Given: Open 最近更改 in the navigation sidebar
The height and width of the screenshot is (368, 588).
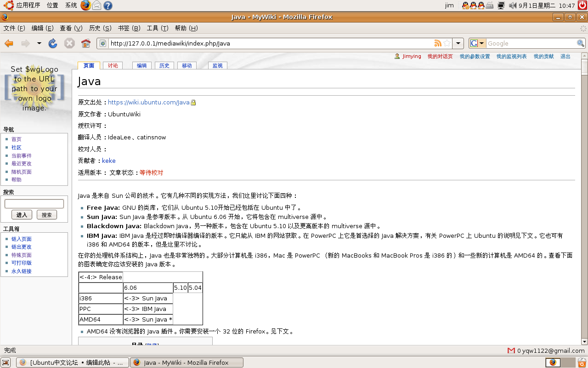Looking at the screenshot, I should [22, 164].
